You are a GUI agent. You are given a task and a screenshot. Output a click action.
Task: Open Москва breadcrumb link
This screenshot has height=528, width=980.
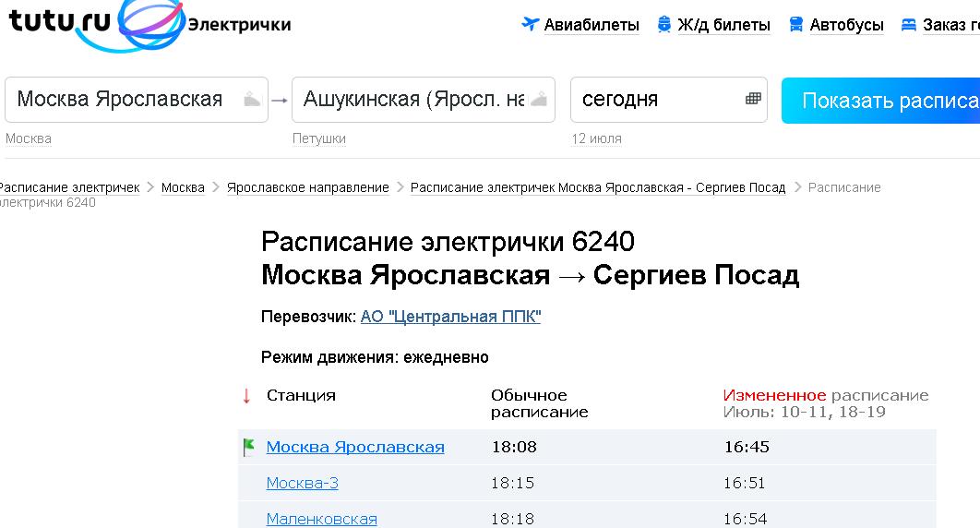(x=183, y=187)
